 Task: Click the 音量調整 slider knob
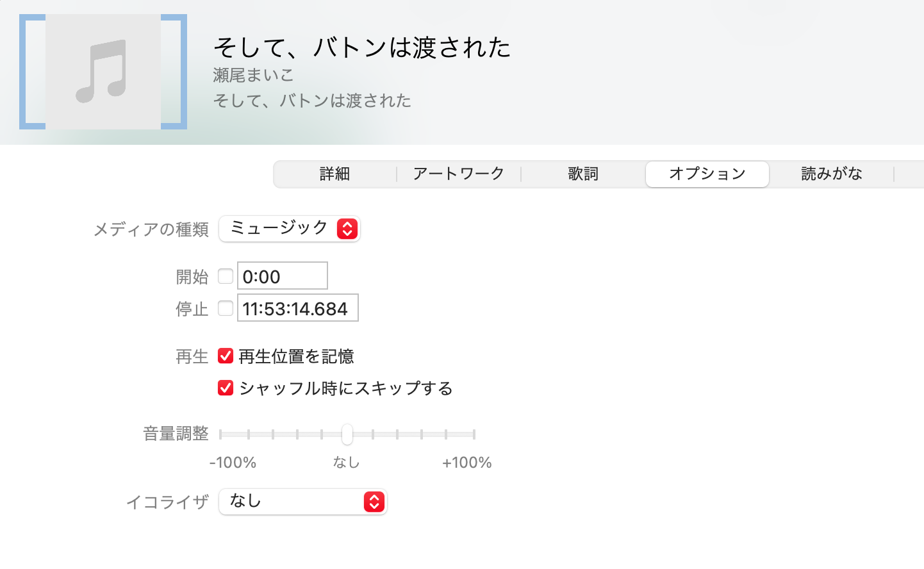click(x=347, y=434)
